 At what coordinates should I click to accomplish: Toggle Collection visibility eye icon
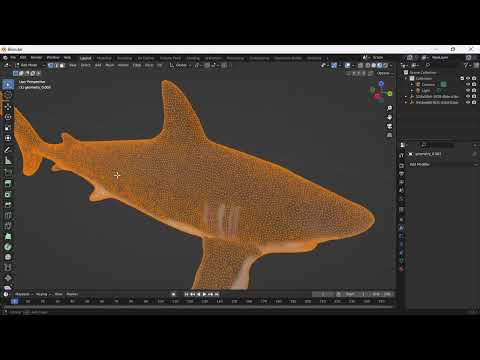468,78
